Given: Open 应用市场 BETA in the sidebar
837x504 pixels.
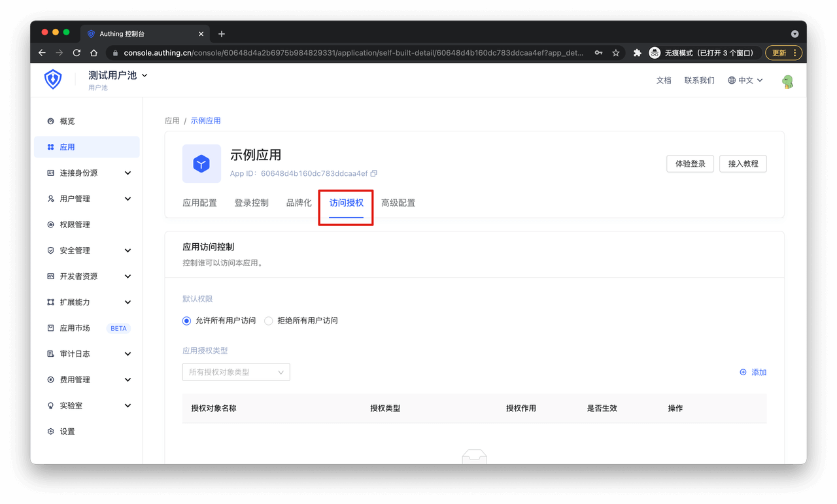Looking at the screenshot, I should click(75, 328).
